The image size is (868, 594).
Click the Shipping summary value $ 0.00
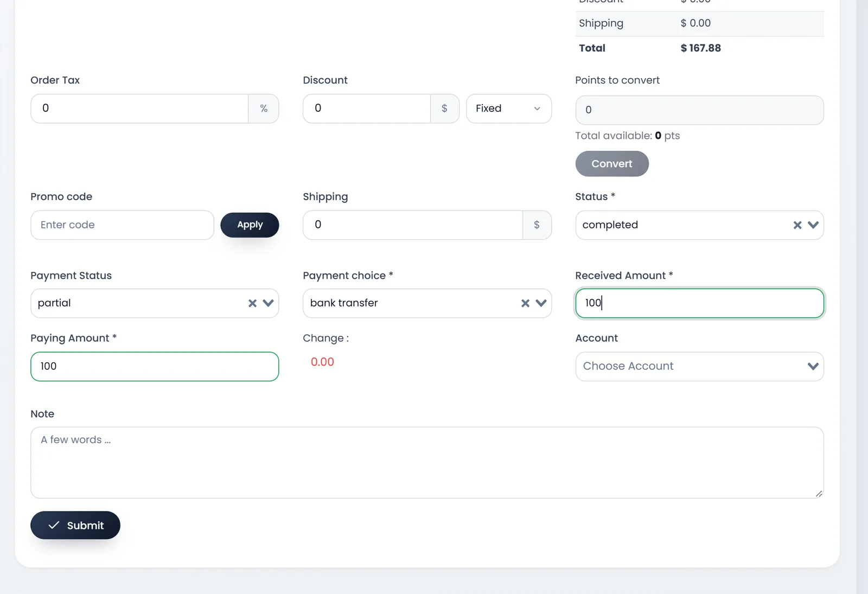695,23
